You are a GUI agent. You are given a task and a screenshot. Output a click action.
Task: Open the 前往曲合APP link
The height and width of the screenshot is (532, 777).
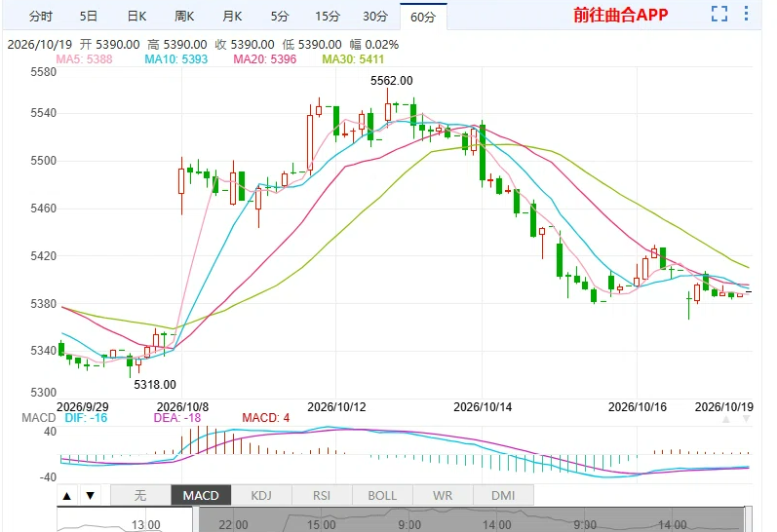(x=620, y=15)
